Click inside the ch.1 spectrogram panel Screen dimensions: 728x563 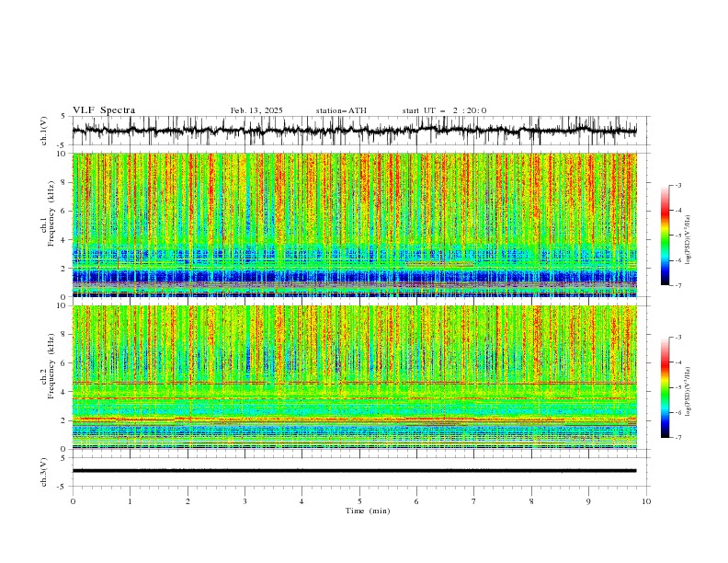click(x=354, y=224)
